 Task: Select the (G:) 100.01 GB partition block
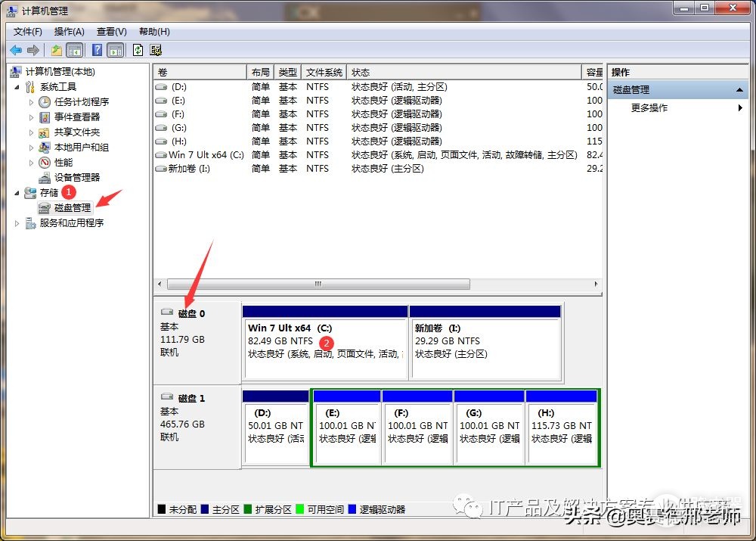coord(489,428)
